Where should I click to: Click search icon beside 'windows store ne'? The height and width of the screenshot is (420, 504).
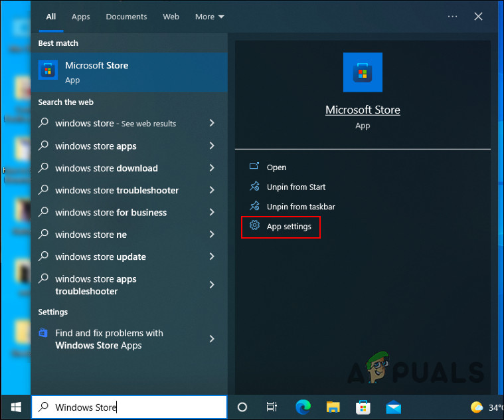(x=43, y=235)
